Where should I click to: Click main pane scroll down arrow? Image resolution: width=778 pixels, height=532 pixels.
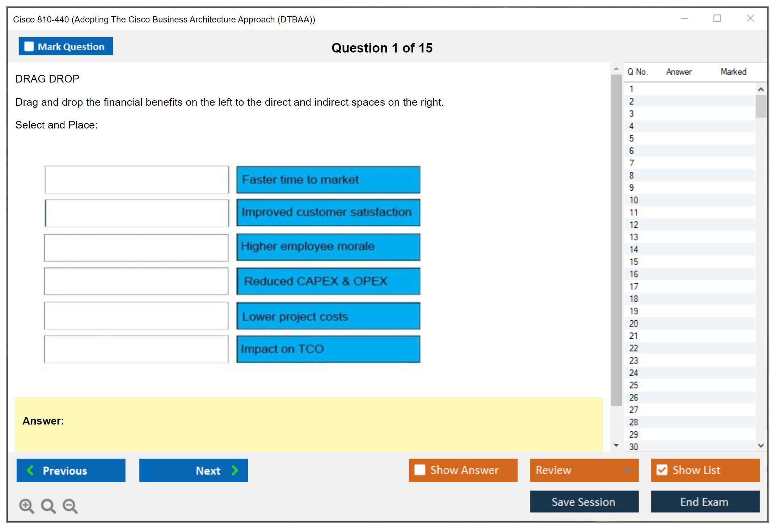click(x=616, y=445)
